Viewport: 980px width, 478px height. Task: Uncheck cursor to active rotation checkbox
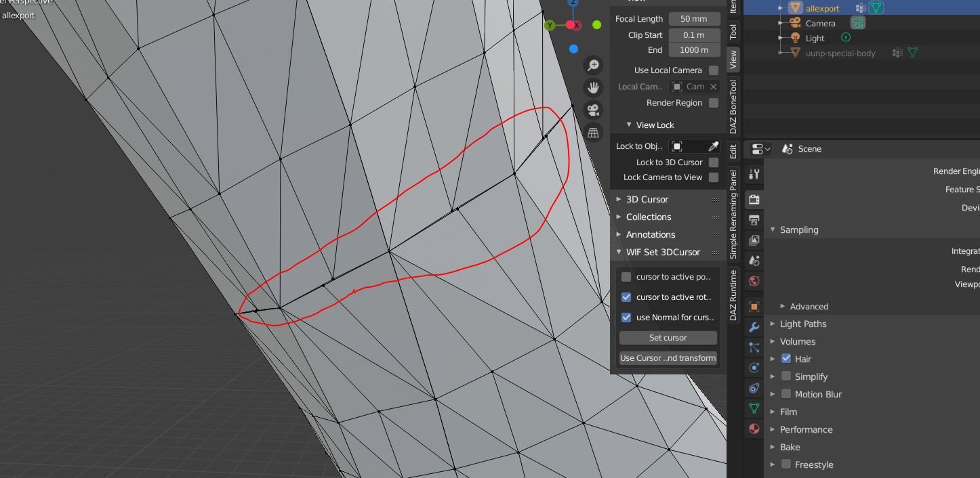click(626, 297)
